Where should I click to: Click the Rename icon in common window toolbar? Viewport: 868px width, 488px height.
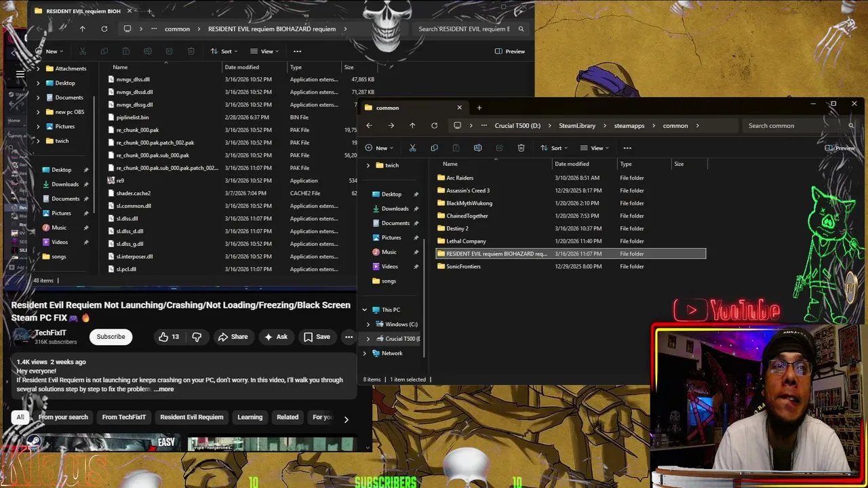pyautogui.click(x=477, y=148)
